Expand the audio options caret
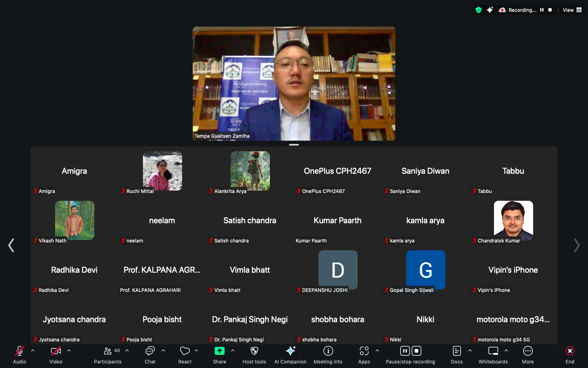Image resolution: width=588 pixels, height=368 pixels. tap(33, 350)
